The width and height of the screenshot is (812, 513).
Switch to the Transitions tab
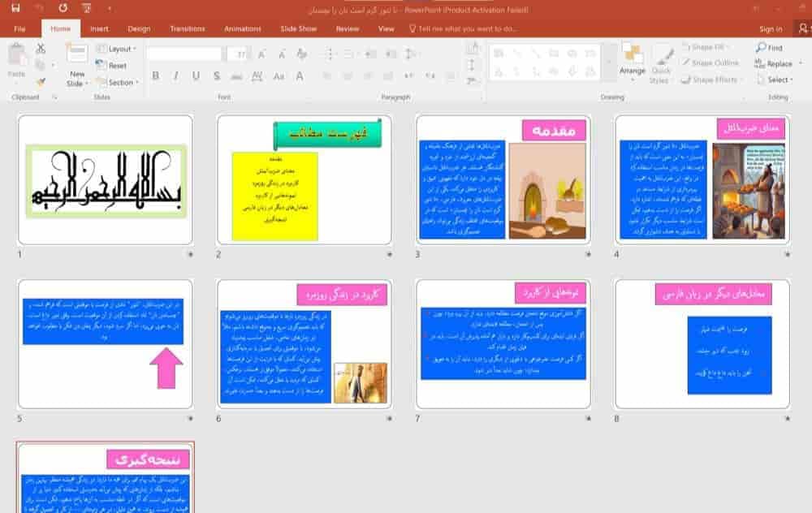[188, 29]
